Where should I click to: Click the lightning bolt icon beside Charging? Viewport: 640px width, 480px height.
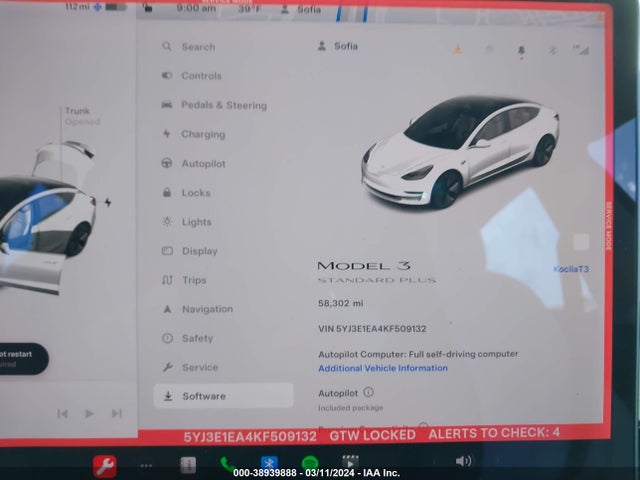[x=167, y=133]
